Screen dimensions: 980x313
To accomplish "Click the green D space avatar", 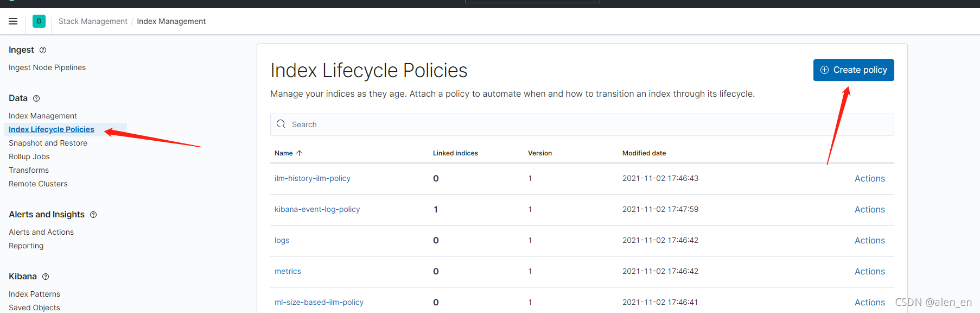I will [x=39, y=21].
